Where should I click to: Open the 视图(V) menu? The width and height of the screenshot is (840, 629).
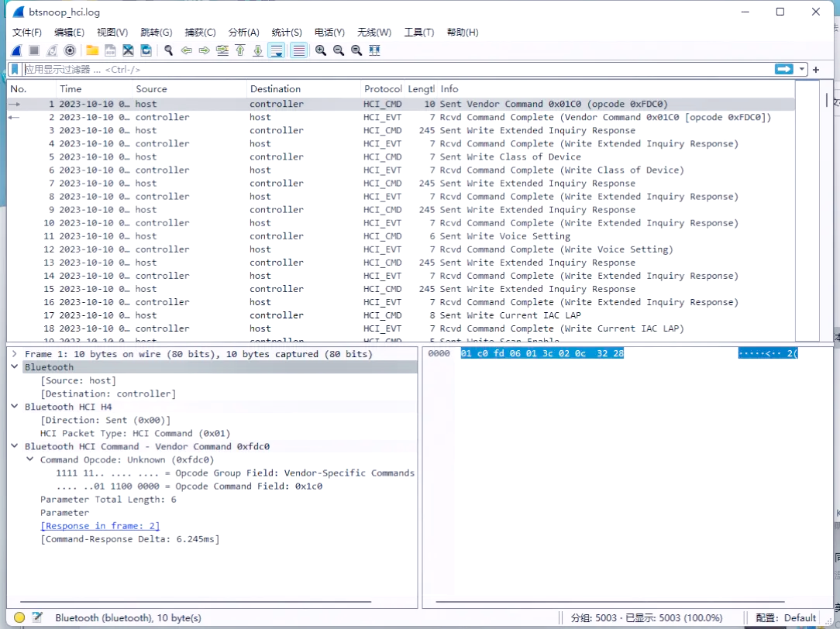(x=112, y=32)
